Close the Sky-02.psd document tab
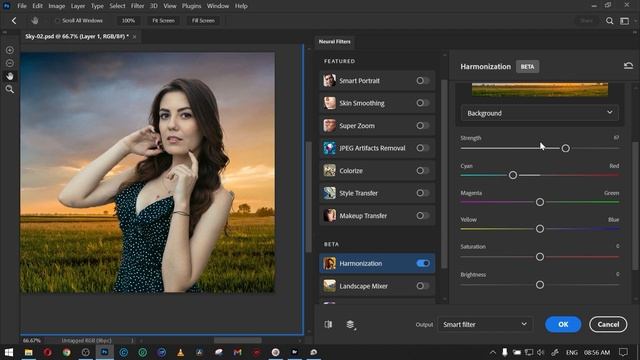This screenshot has height=360, width=640. (134, 37)
